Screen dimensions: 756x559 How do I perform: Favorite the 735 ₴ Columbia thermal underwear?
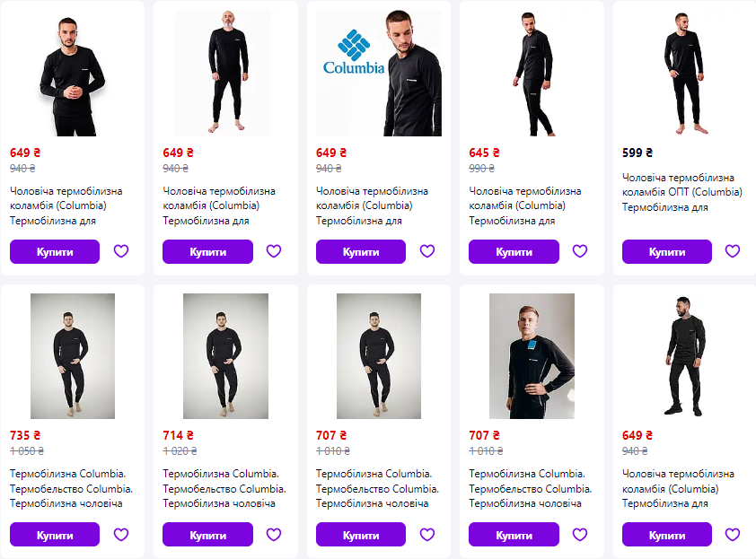coord(121,535)
